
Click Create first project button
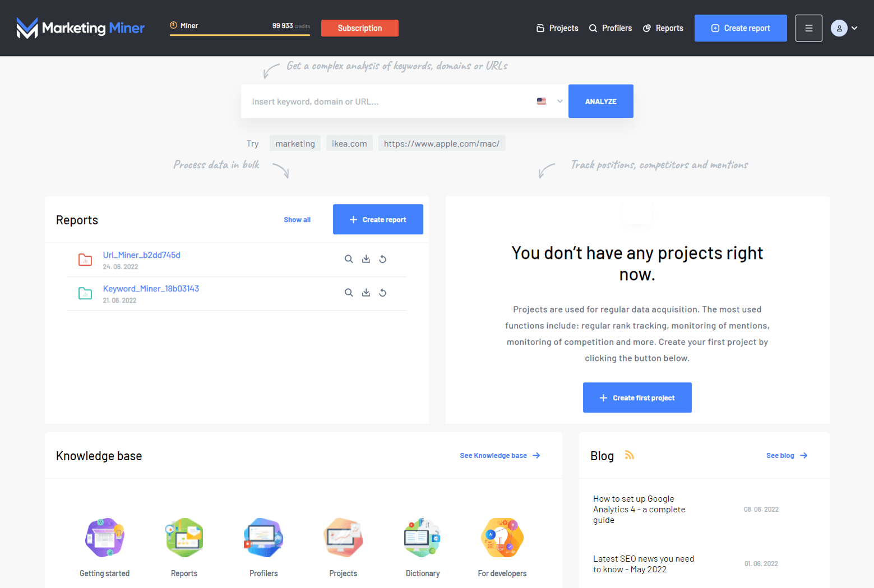pos(637,397)
